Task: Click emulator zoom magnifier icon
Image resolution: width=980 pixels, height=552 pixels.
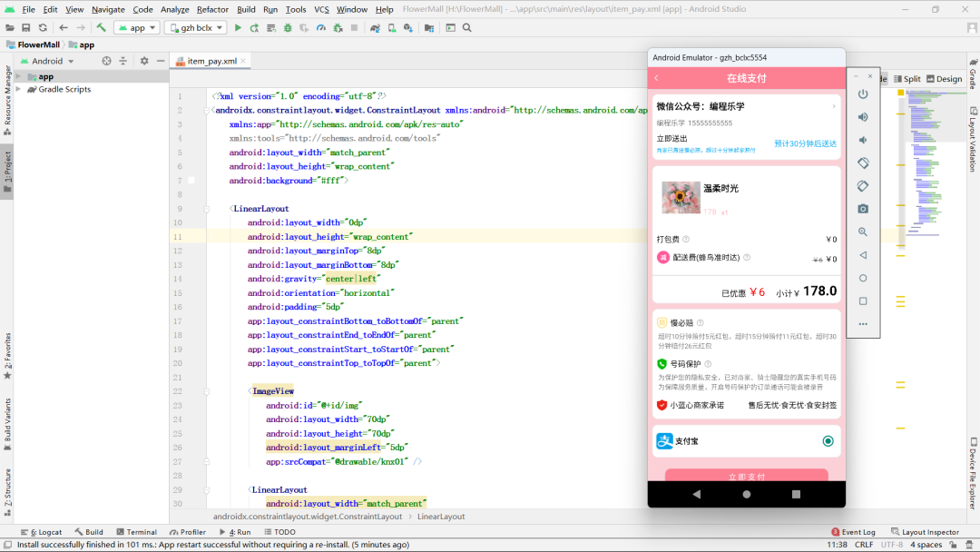Action: click(863, 232)
